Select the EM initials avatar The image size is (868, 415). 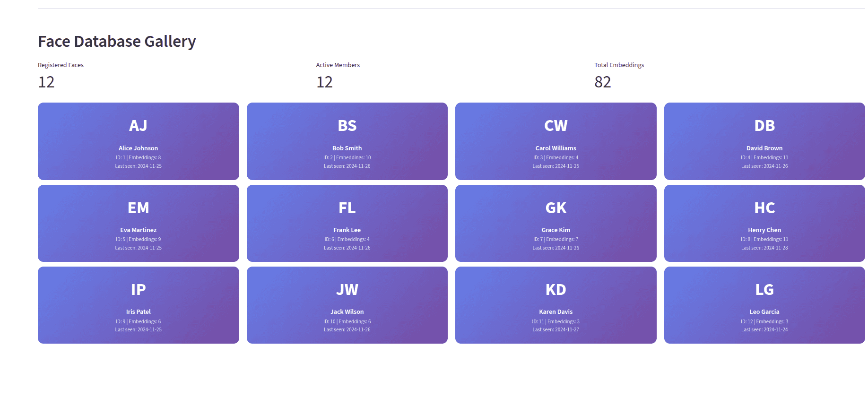pos(138,208)
